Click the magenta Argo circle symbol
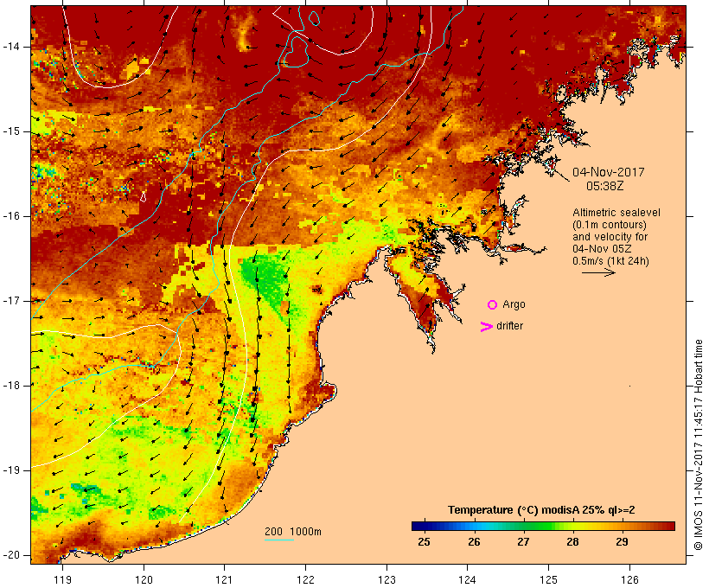Viewport: 709px width, 588px height. pyautogui.click(x=493, y=305)
